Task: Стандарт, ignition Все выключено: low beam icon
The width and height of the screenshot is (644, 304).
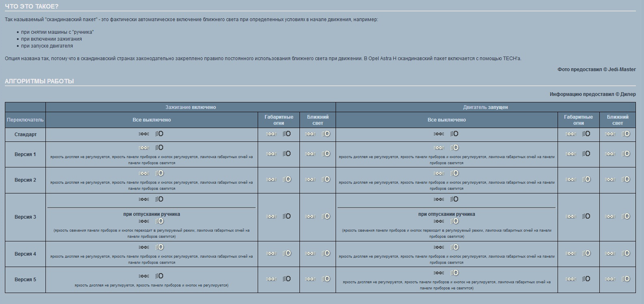Action: tap(159, 134)
